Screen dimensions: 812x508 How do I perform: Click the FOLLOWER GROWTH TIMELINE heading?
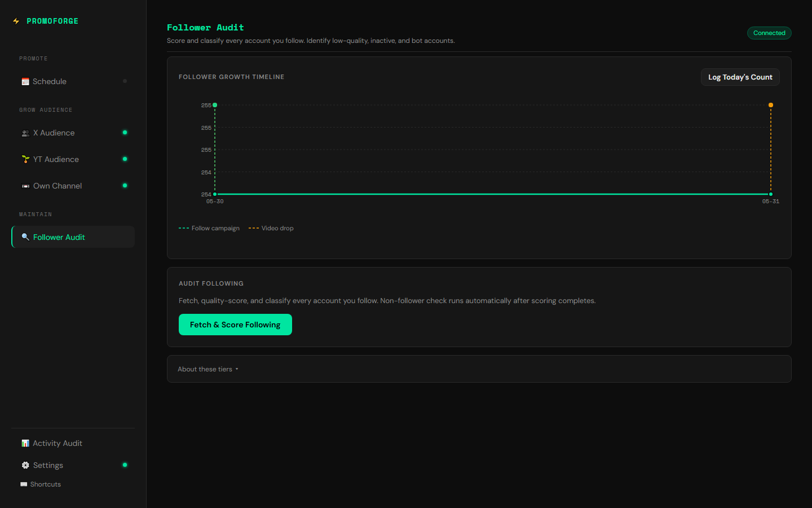point(231,77)
